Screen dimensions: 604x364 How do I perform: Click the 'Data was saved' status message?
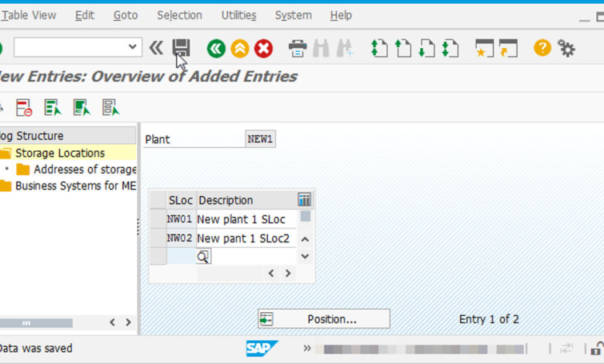click(x=36, y=349)
